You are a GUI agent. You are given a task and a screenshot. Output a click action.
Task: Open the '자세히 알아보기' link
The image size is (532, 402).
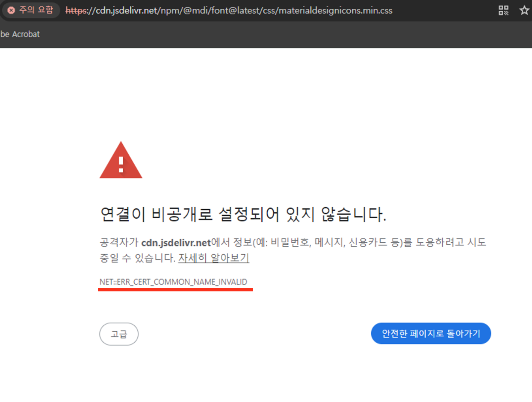[x=214, y=258]
